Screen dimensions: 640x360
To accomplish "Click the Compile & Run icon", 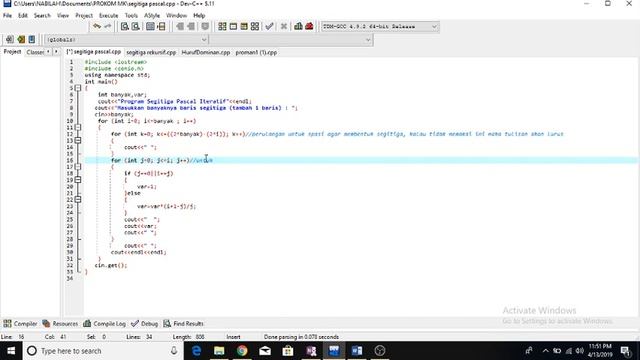I will (244, 27).
